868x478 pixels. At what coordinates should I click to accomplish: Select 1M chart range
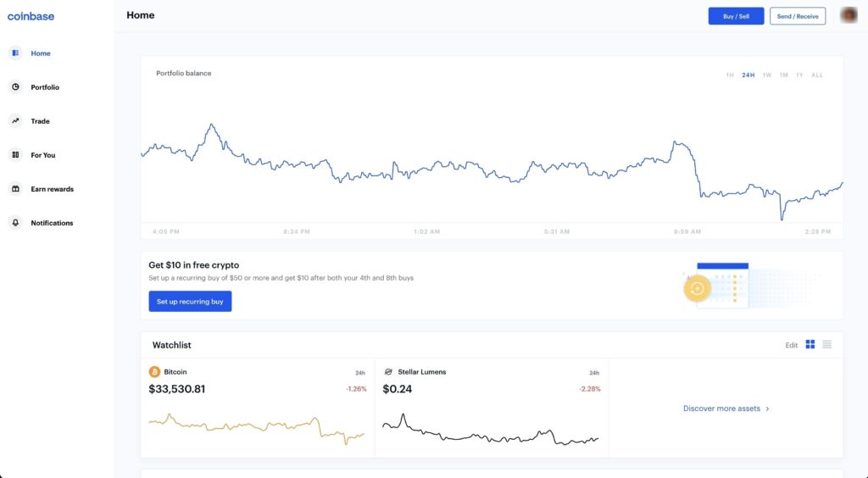coord(783,75)
